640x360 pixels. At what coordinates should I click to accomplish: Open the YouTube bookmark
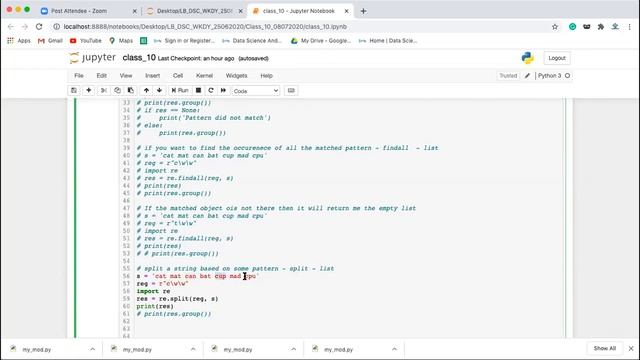[85, 40]
